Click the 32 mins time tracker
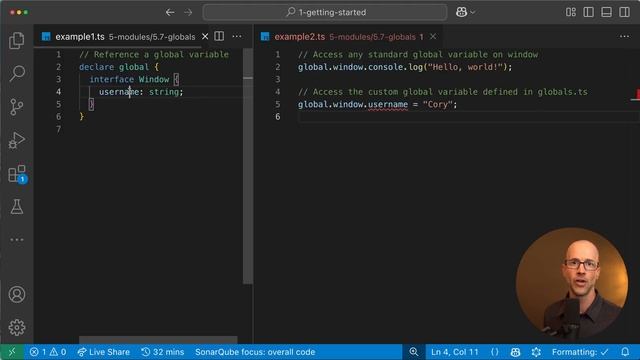The image size is (640, 360). [x=162, y=352]
